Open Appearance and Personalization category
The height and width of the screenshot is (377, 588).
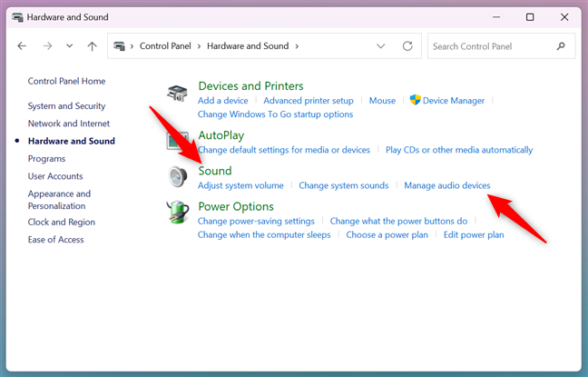click(x=59, y=200)
